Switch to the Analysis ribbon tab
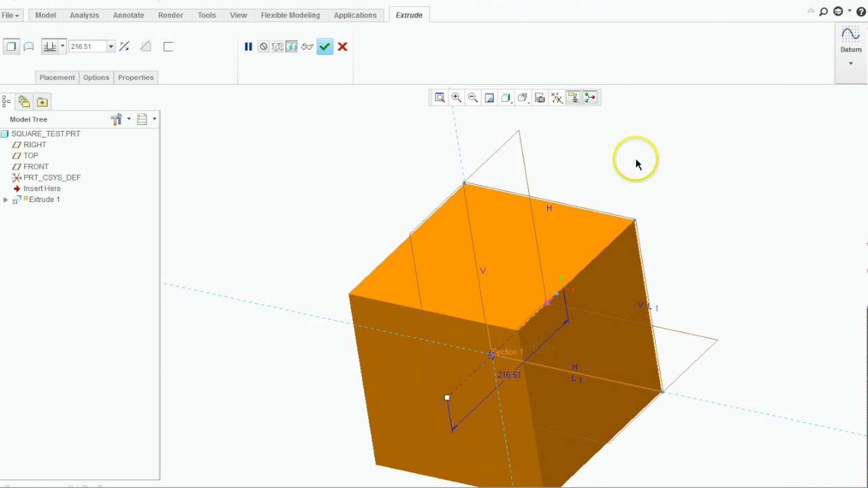Image resolution: width=868 pixels, height=488 pixels. [x=84, y=15]
